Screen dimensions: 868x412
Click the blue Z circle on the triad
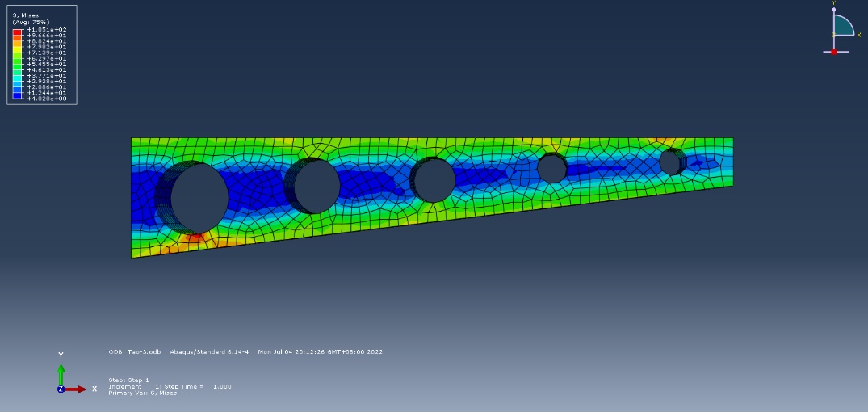pyautogui.click(x=61, y=389)
